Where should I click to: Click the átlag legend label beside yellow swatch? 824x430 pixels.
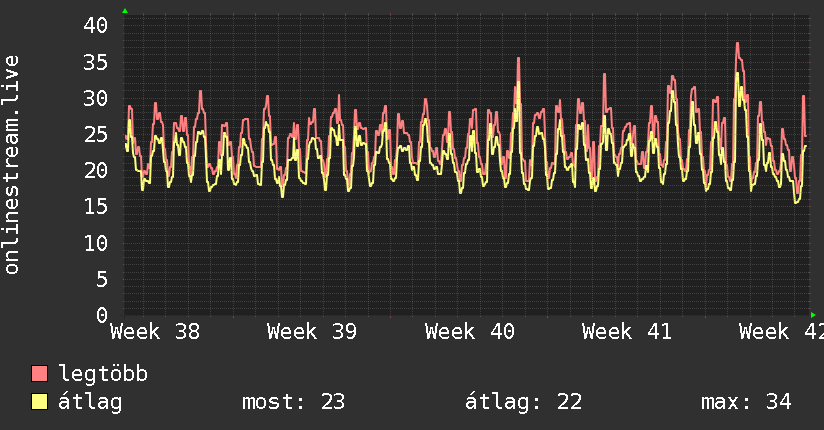[90, 402]
